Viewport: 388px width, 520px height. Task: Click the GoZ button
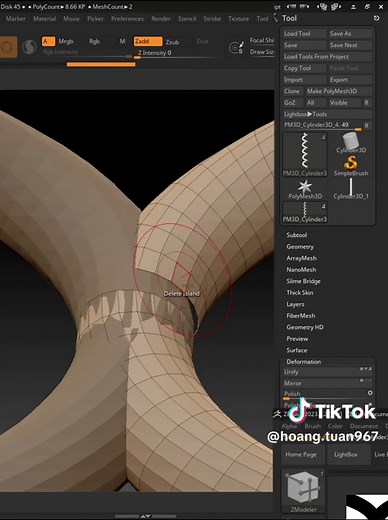pyautogui.click(x=293, y=103)
